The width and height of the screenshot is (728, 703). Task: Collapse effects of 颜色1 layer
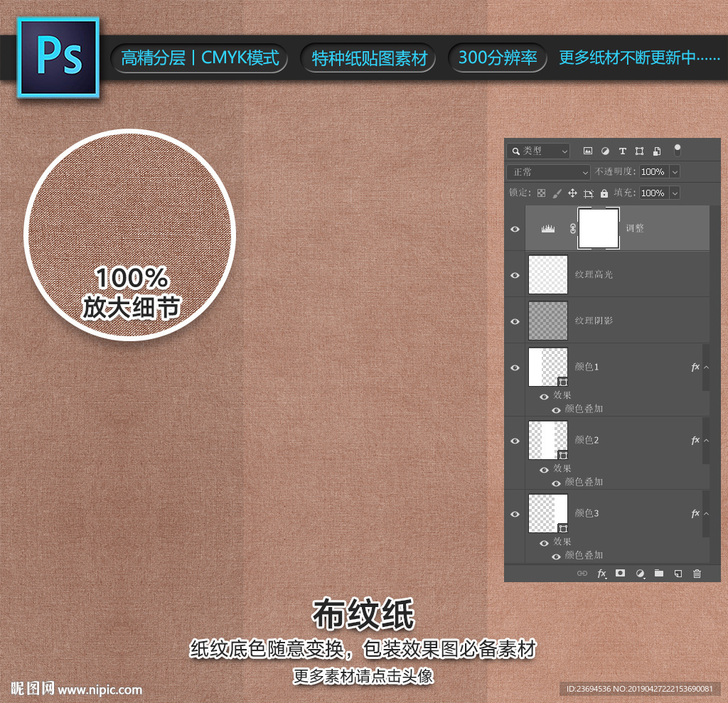pos(706,367)
